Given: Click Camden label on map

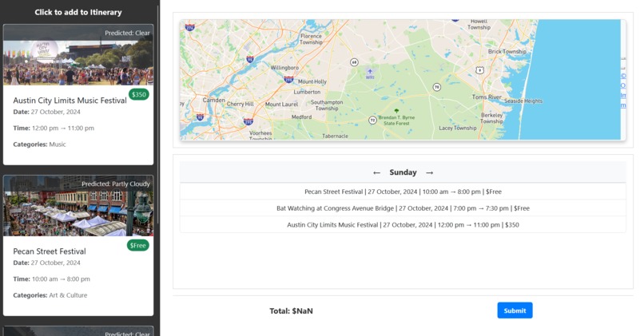Looking at the screenshot, I should click(213, 100).
